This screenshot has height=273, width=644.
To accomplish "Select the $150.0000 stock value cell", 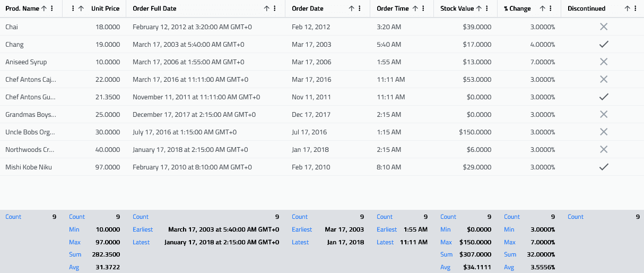I will point(466,132).
